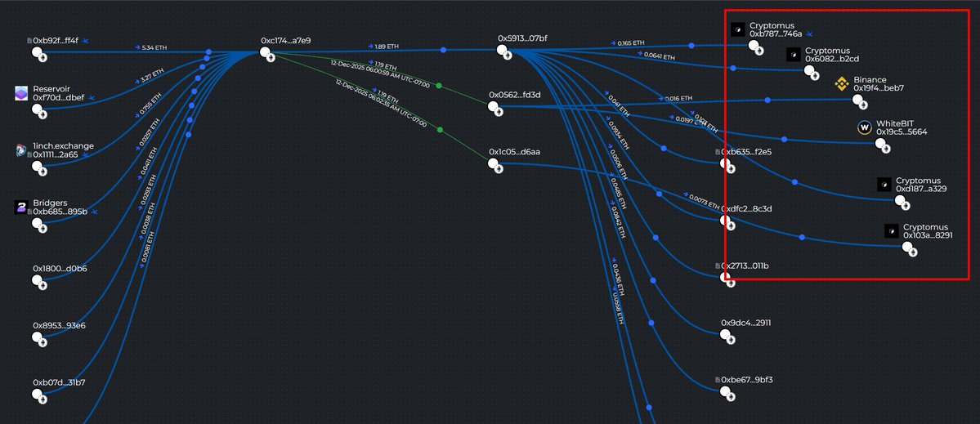Click the Reservoir entity logo

click(x=22, y=94)
